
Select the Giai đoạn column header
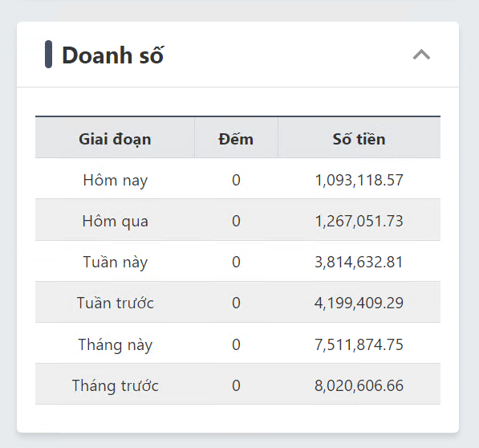pyautogui.click(x=115, y=139)
